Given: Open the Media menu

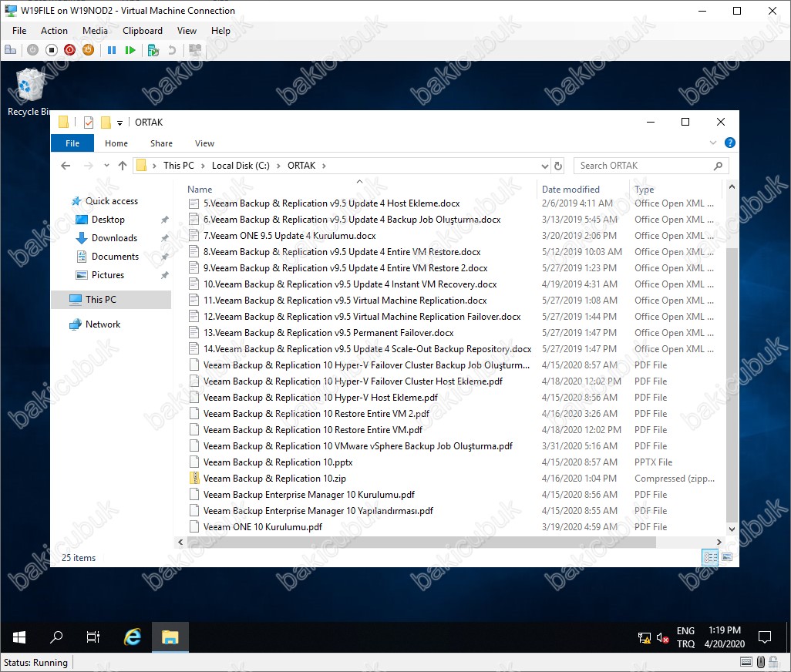Looking at the screenshot, I should click(x=95, y=31).
